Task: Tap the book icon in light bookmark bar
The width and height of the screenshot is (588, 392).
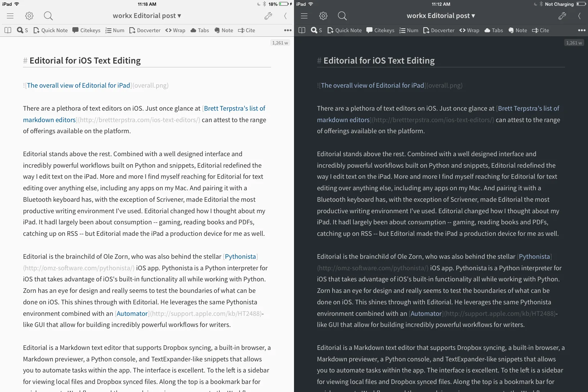Action: click(x=8, y=30)
